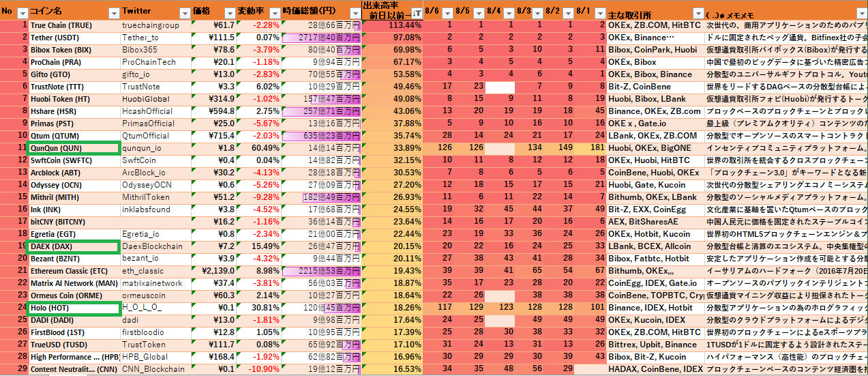Open the 時価総額(円) filter dropdown
The width and height of the screenshot is (868, 376).
tap(355, 13)
